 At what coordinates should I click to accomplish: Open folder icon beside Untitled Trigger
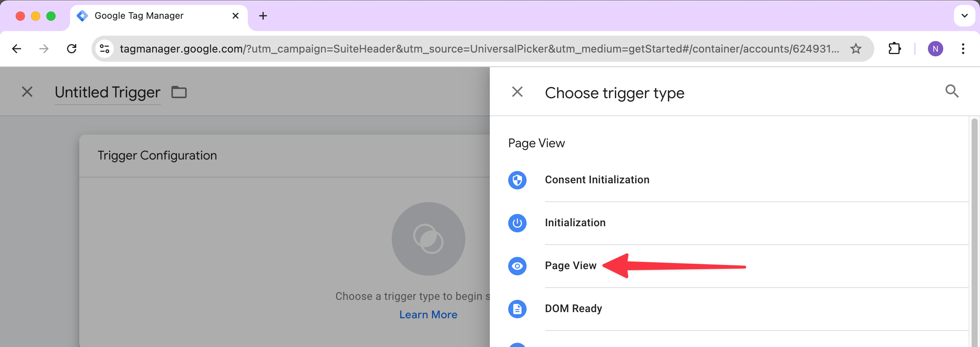coord(179,92)
